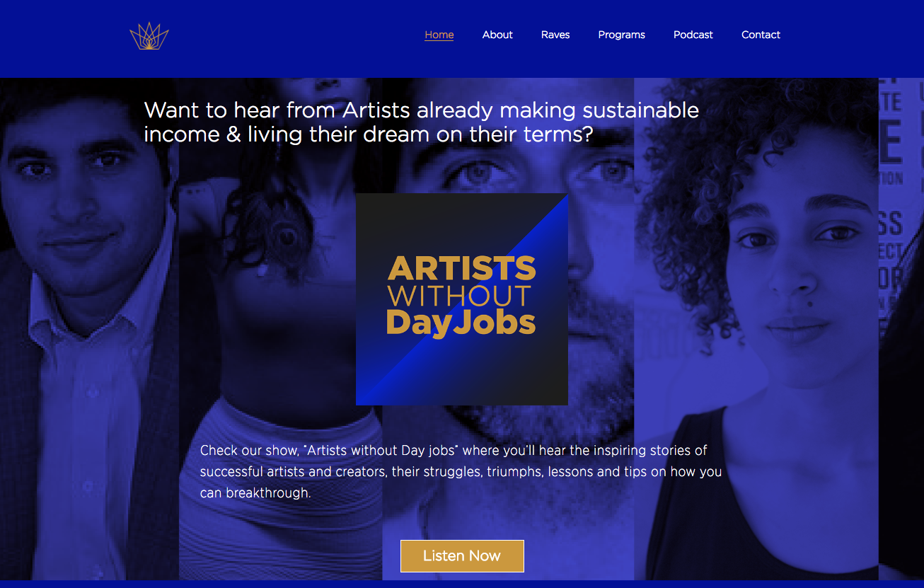
Task: Click the photo of man in suit
Action: [x=89, y=329]
